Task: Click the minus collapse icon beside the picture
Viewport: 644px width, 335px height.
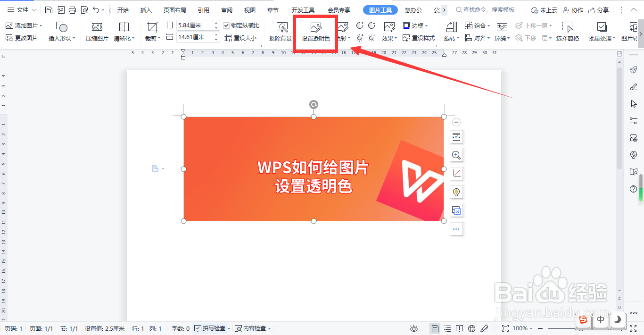Action: [456, 122]
